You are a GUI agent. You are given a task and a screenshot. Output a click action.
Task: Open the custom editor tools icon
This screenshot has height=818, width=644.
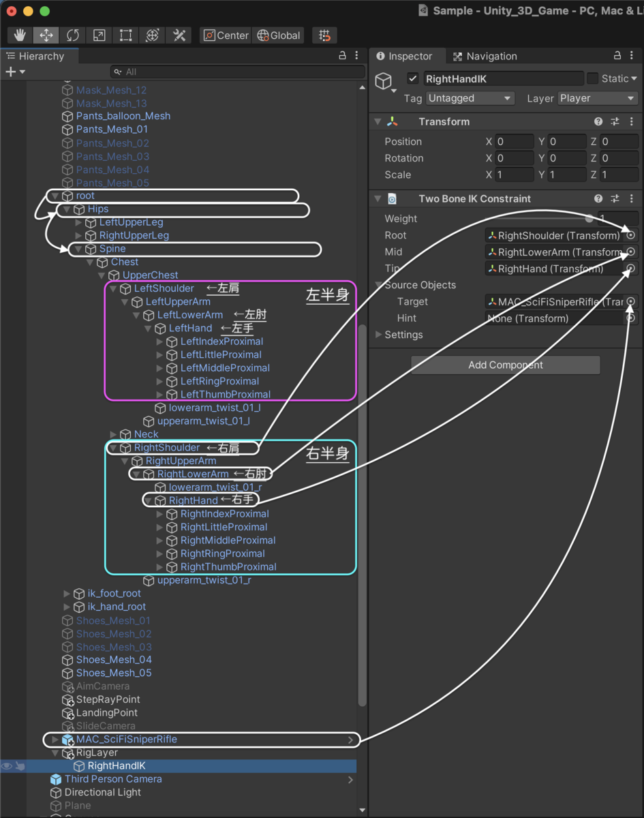[179, 35]
